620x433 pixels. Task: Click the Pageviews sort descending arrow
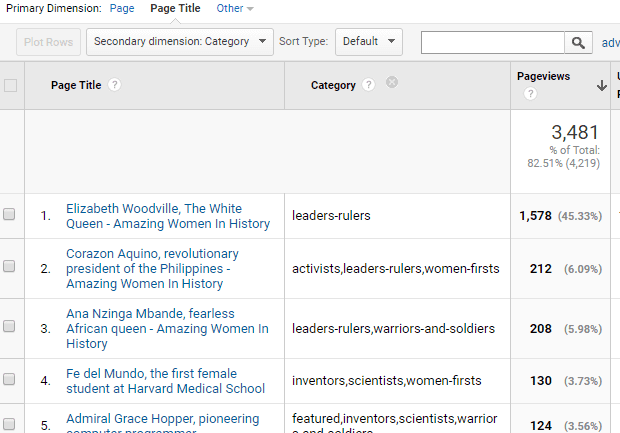[x=601, y=86]
